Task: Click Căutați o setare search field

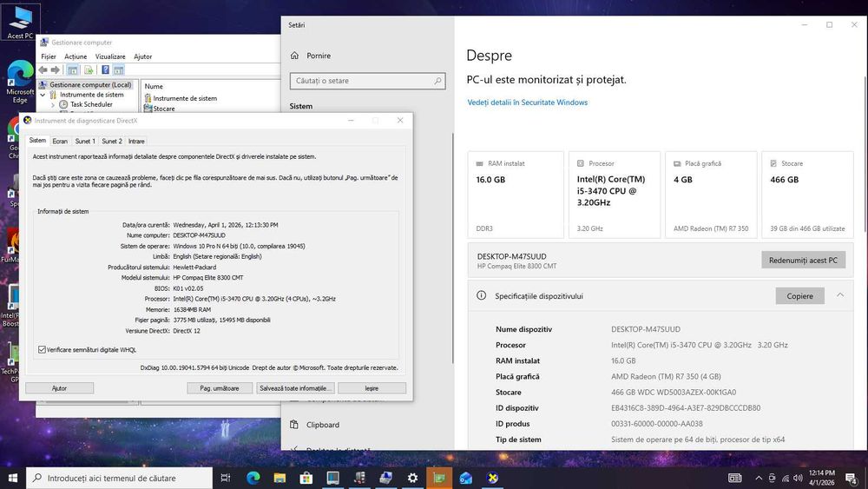Action: (367, 81)
